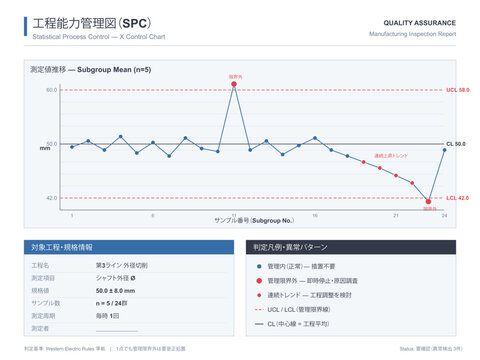Click the value n = 5 / 24群

pos(112,303)
